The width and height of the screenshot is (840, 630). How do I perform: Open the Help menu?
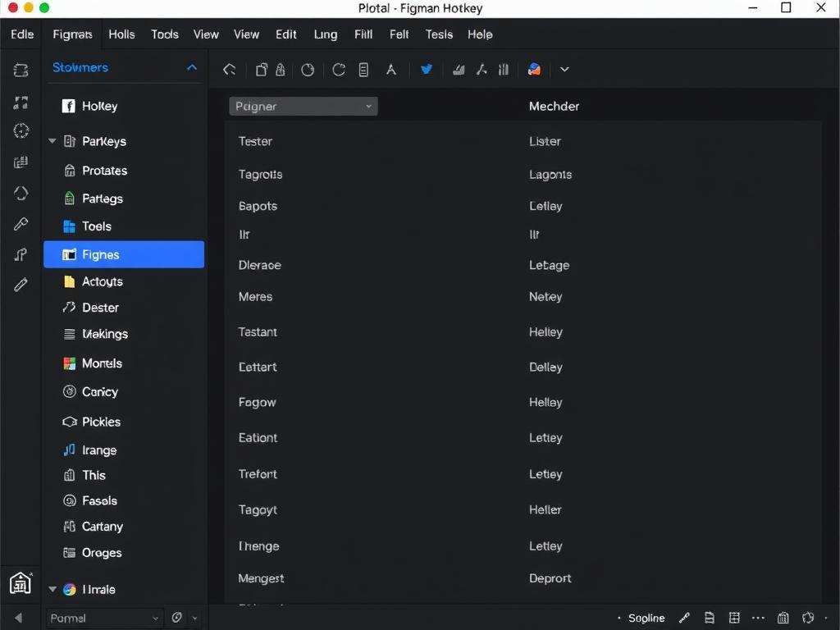[x=480, y=34]
